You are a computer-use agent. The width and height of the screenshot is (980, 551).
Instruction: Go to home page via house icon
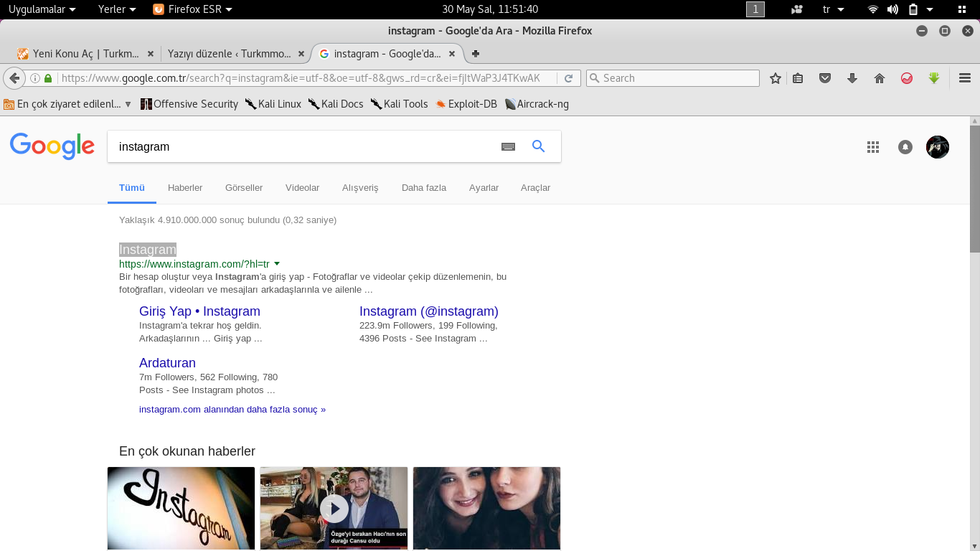point(880,78)
